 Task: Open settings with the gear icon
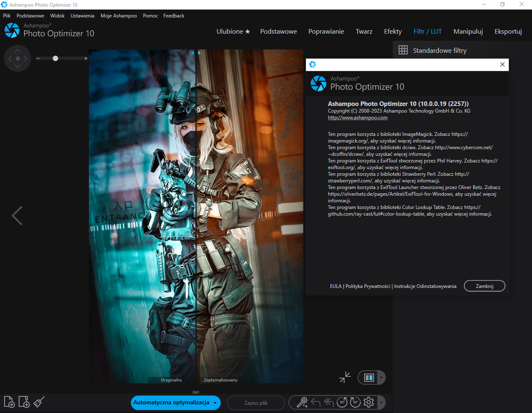(369, 403)
